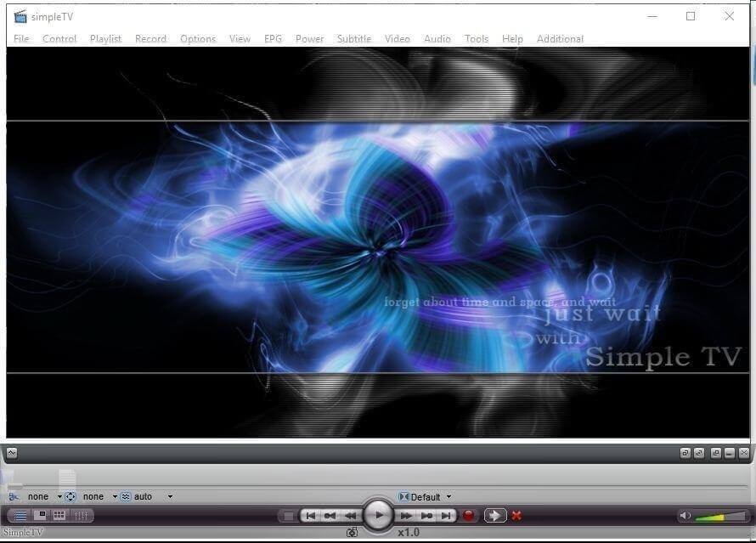The width and height of the screenshot is (756, 543).
Task: Click the four-arrow aspect ratio icon
Action: point(71,497)
